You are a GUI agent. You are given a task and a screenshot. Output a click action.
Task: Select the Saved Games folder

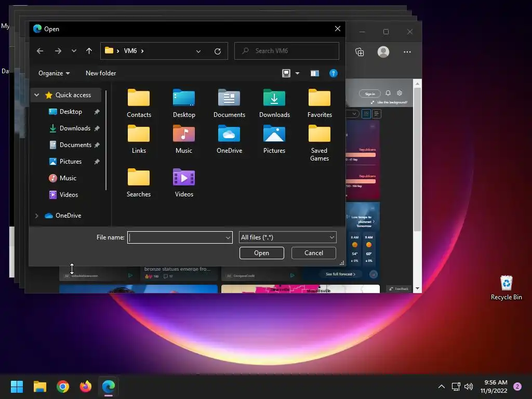[320, 143]
